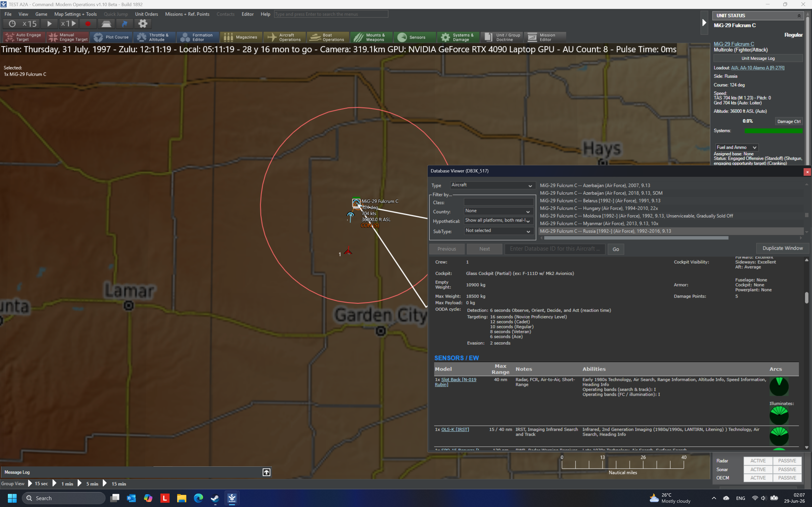
Task: Click the aircraft list horizontal scrollbar
Action: (636, 238)
